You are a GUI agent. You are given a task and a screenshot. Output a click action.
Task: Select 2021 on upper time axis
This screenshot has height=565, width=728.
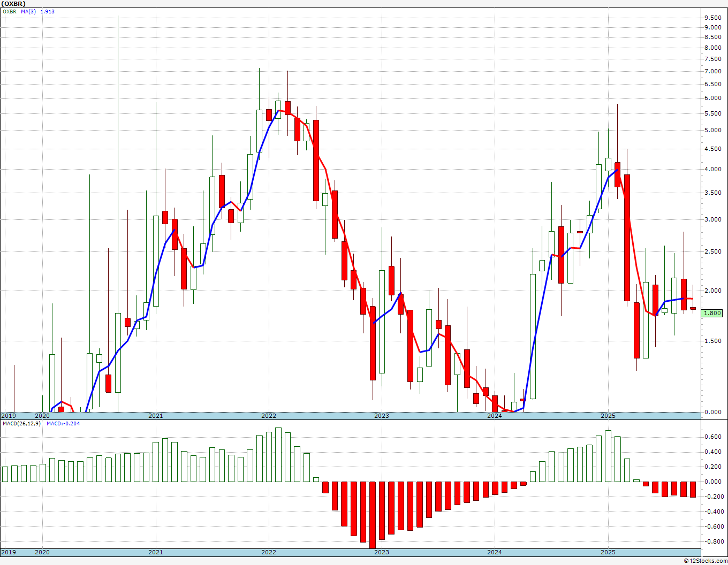(155, 416)
